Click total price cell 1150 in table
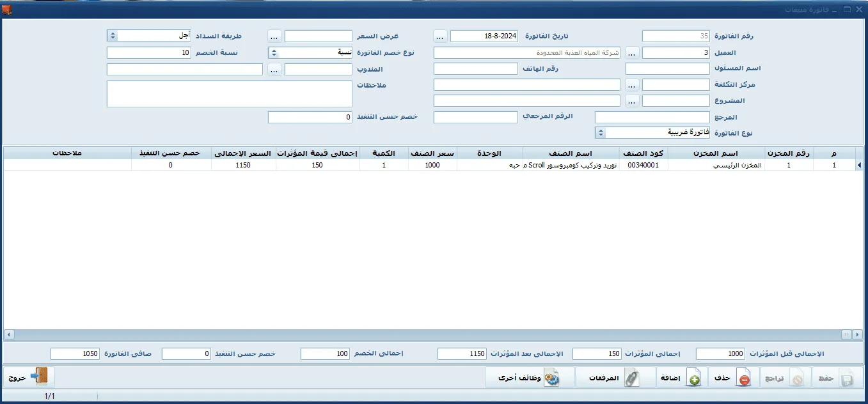This screenshot has height=404, width=868. 244,166
